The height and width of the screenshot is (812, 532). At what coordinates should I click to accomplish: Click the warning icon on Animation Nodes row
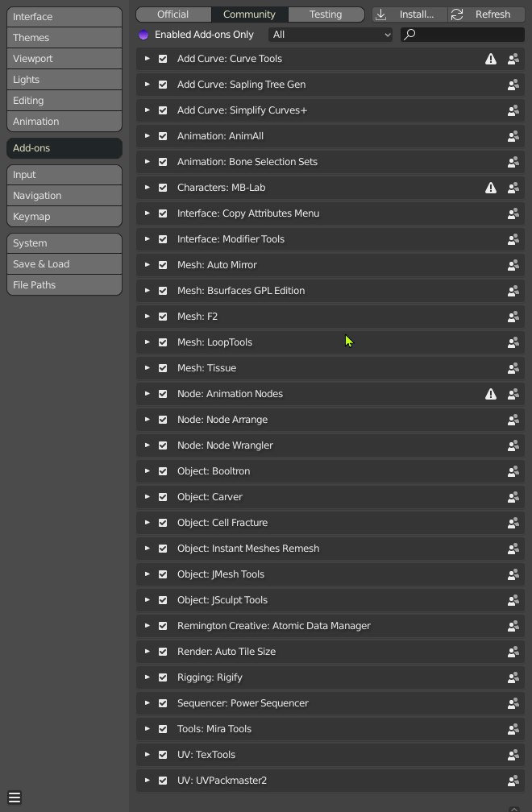(491, 394)
